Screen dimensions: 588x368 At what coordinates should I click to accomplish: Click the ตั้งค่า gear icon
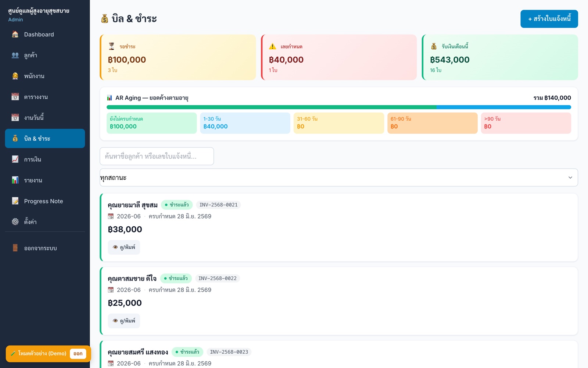15,222
